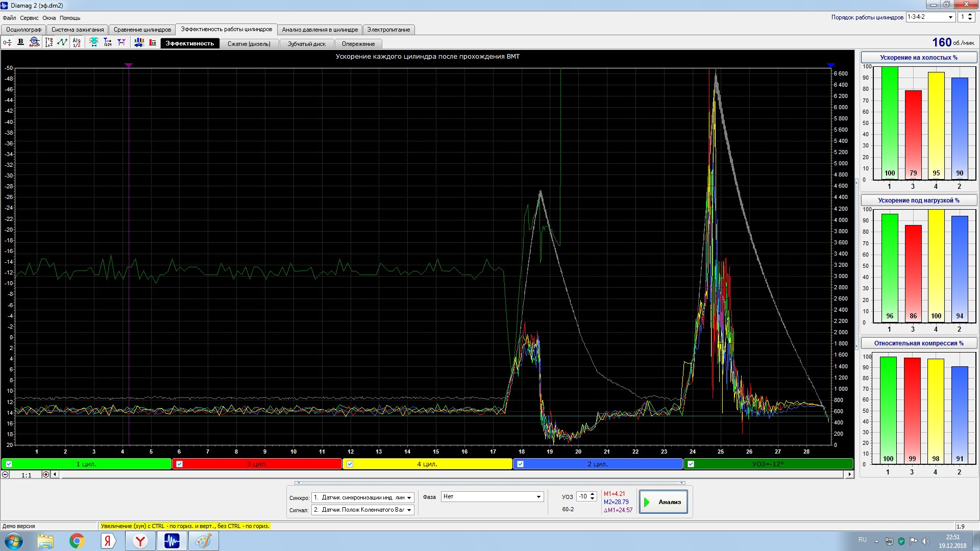Screen dimensions: 980x551
Task: Click the RPM 1/0 scale icon
Action: (49, 42)
